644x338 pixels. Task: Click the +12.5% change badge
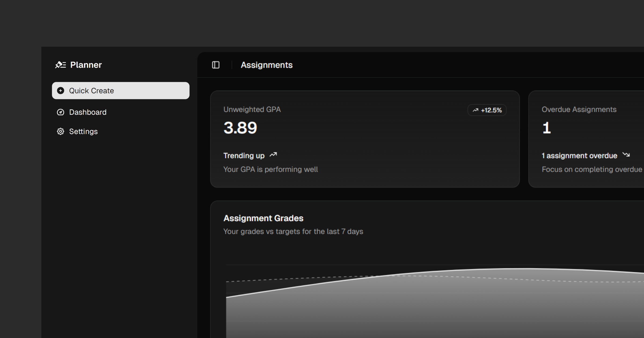(x=487, y=110)
